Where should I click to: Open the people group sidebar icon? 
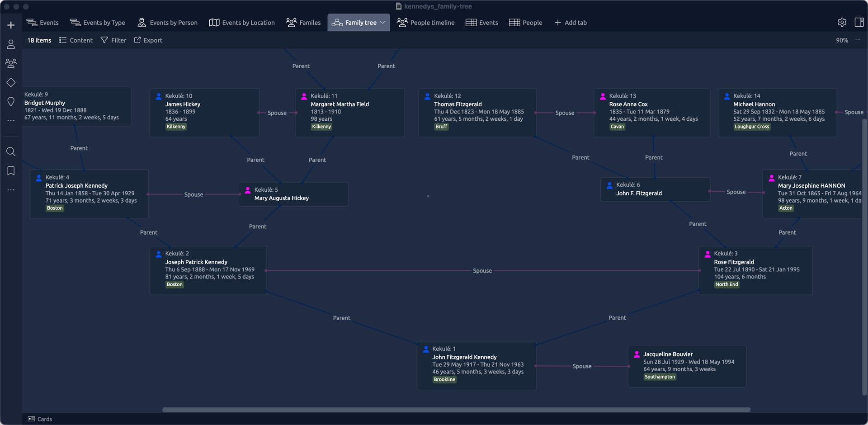coord(11,63)
